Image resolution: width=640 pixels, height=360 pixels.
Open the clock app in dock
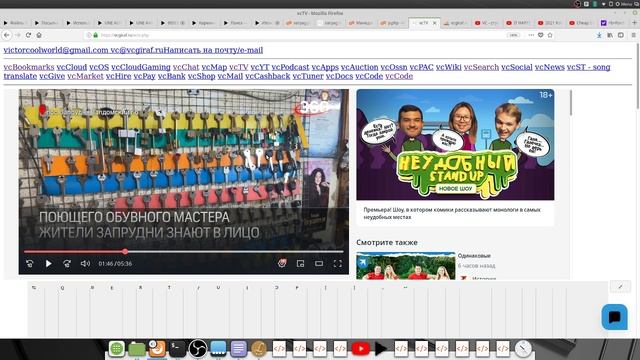[523, 349]
